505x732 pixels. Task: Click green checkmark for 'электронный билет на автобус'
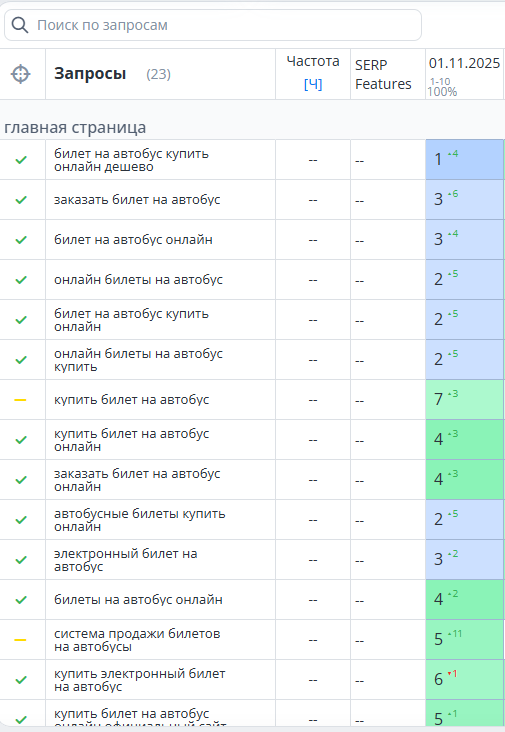[x=21, y=560]
